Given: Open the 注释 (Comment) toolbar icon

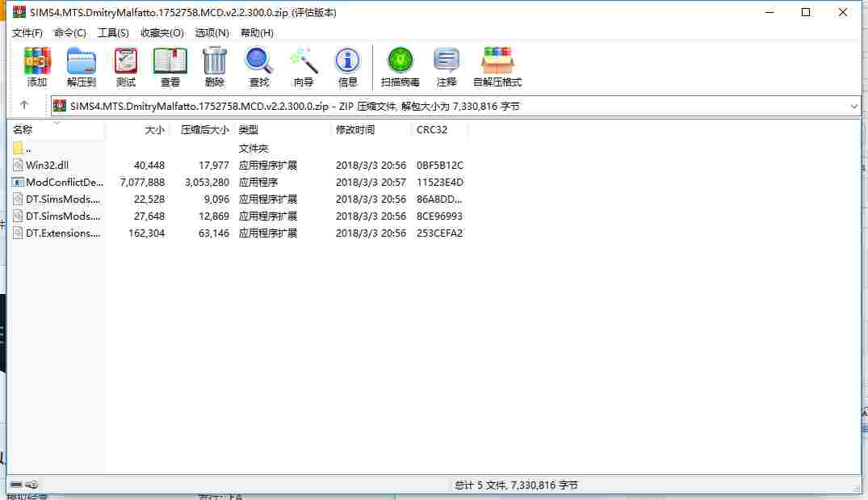Looking at the screenshot, I should pyautogui.click(x=447, y=66).
